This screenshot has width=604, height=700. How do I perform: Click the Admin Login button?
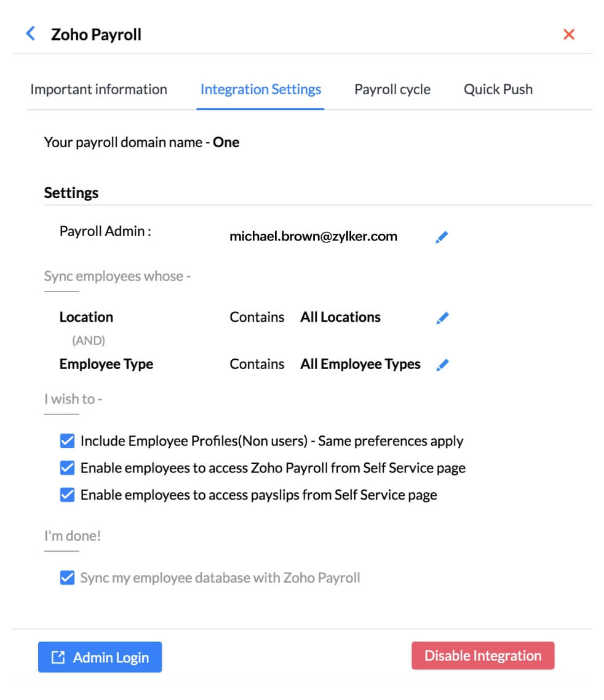[100, 658]
